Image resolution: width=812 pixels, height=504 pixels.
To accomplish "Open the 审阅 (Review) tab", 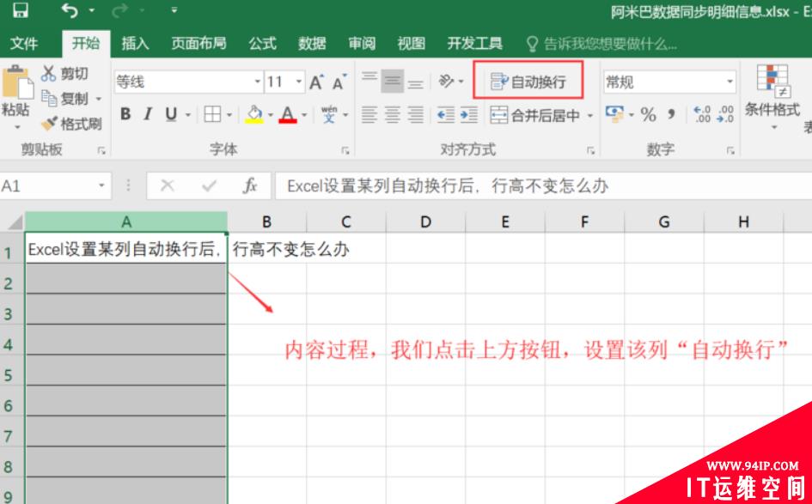I will pos(362,44).
